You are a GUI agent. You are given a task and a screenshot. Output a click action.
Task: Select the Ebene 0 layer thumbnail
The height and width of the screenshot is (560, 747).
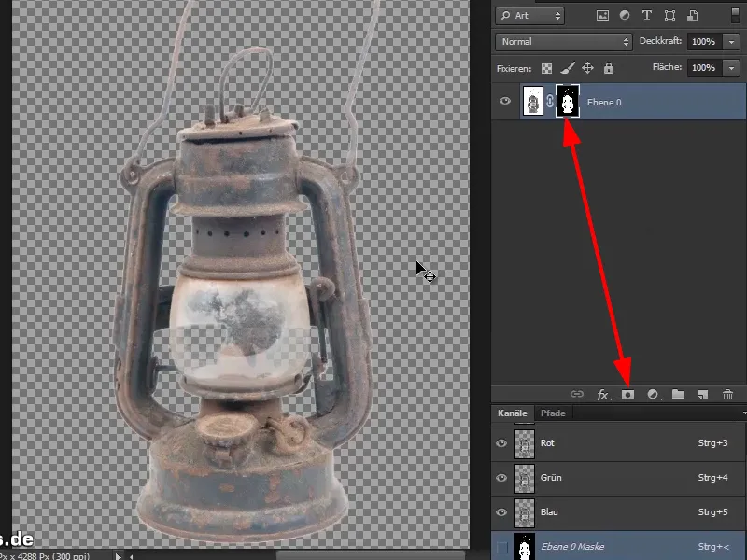point(532,101)
